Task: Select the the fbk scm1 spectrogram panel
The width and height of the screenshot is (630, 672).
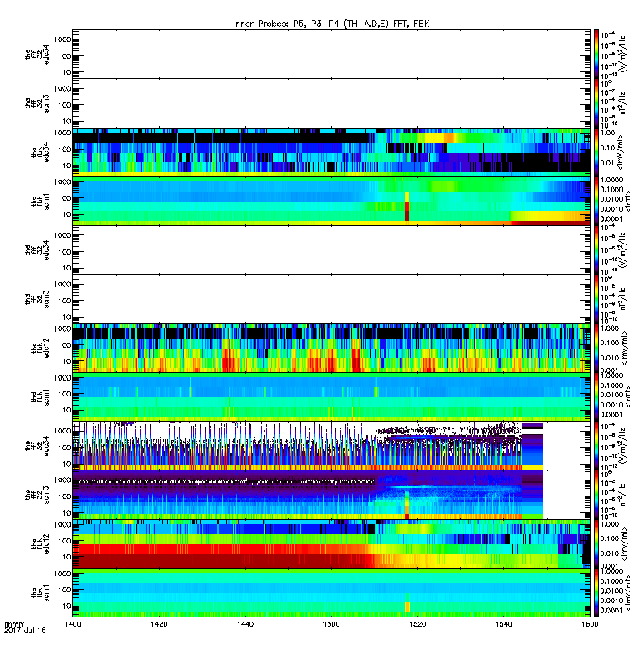Action: click(331, 593)
